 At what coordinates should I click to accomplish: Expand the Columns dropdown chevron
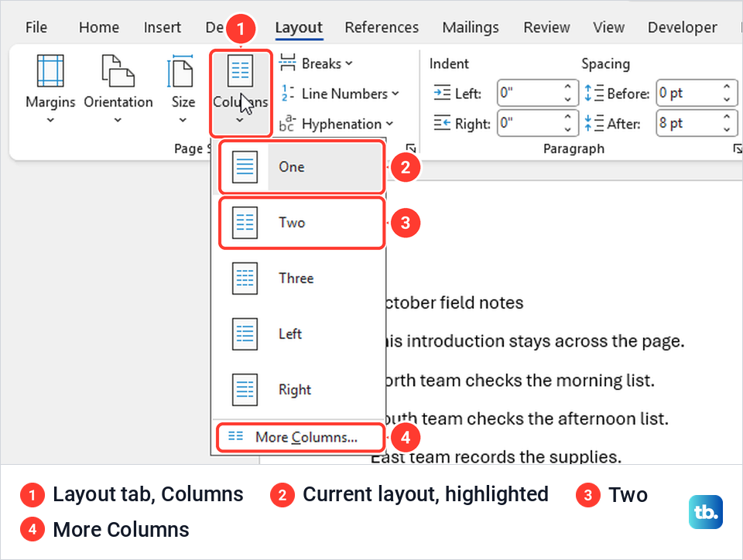click(240, 120)
